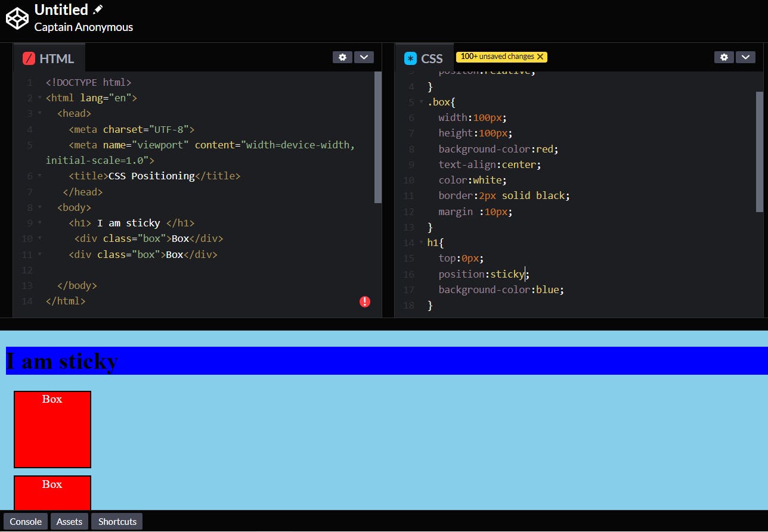Click the HTML slash icon
The image size is (768, 532).
coord(29,58)
